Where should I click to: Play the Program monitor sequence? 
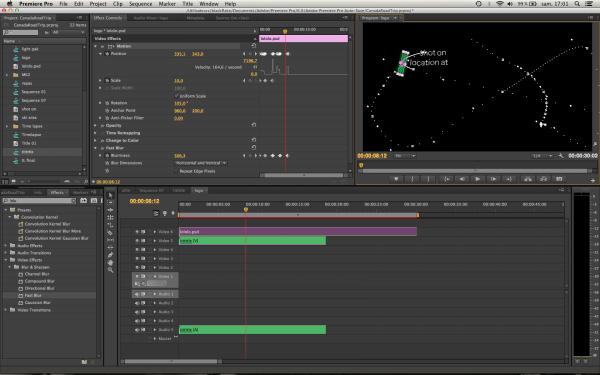(477, 179)
